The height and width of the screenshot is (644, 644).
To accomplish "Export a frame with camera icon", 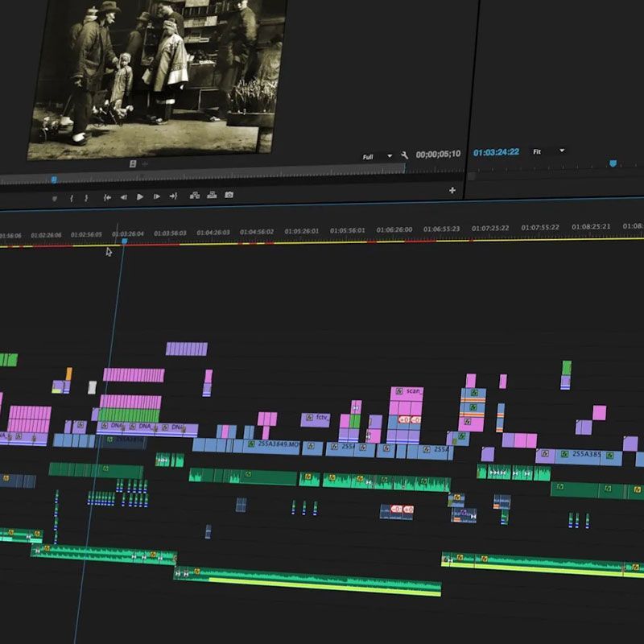I will point(229,194).
